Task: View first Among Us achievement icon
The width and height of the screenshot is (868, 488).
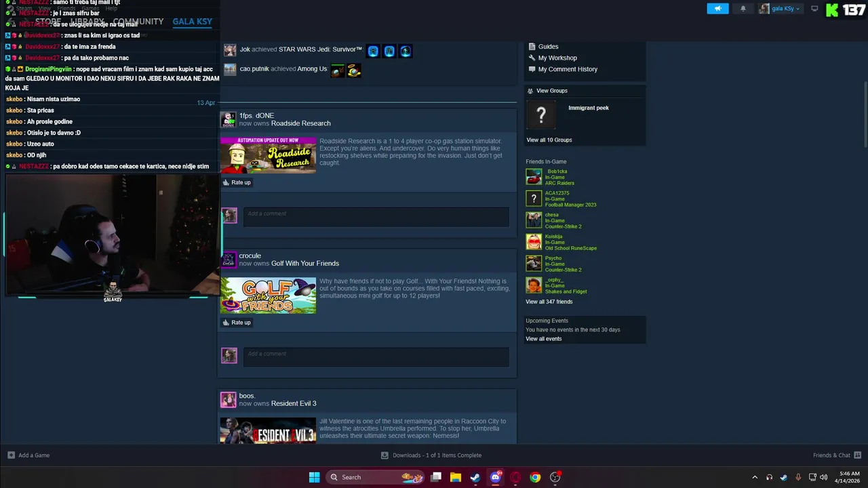Action: [x=338, y=70]
